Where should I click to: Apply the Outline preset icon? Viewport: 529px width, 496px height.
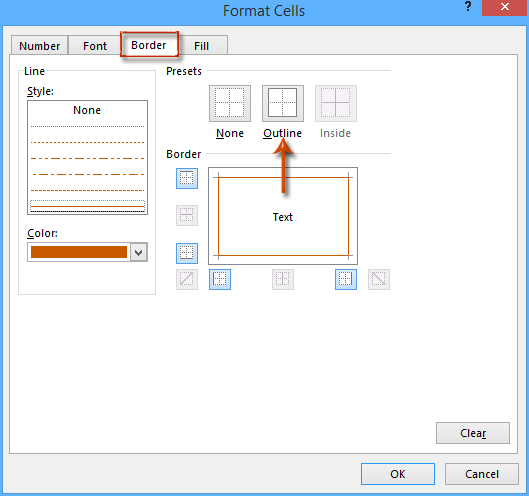click(283, 103)
